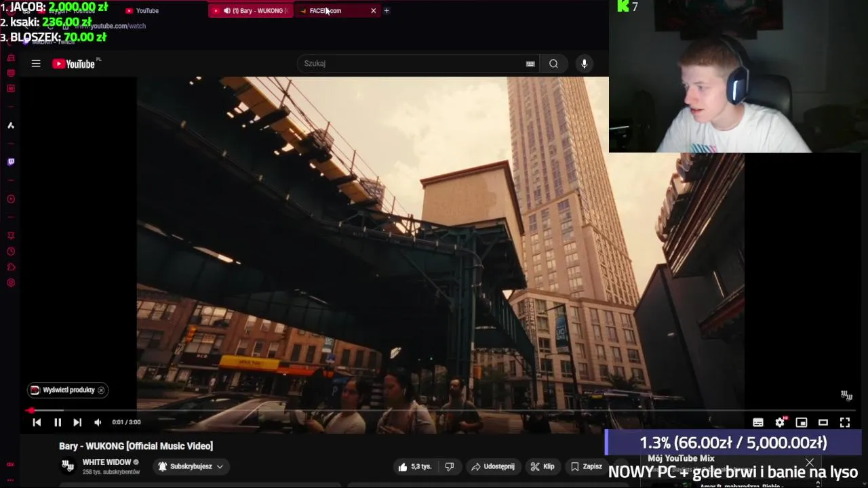Mute the video volume
Viewport: 868px width, 488px height.
98,422
